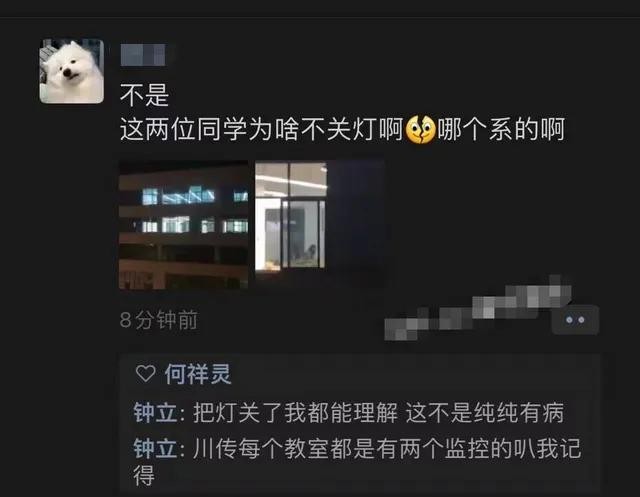Click 钟立 name in the second comment
This screenshot has height=497, width=640.
click(156, 448)
